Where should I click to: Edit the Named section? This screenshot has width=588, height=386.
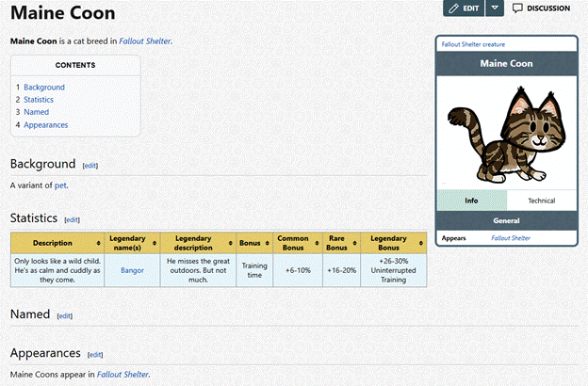pyautogui.click(x=64, y=316)
